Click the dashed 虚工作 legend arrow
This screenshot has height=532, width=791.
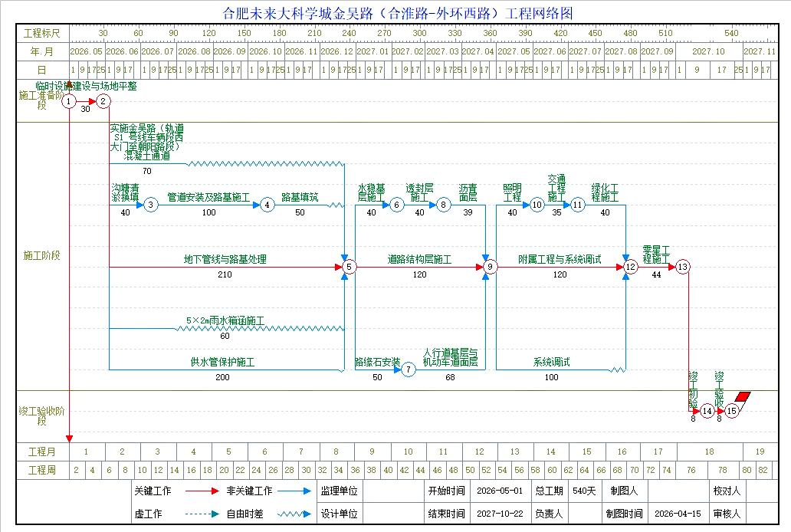(x=202, y=514)
